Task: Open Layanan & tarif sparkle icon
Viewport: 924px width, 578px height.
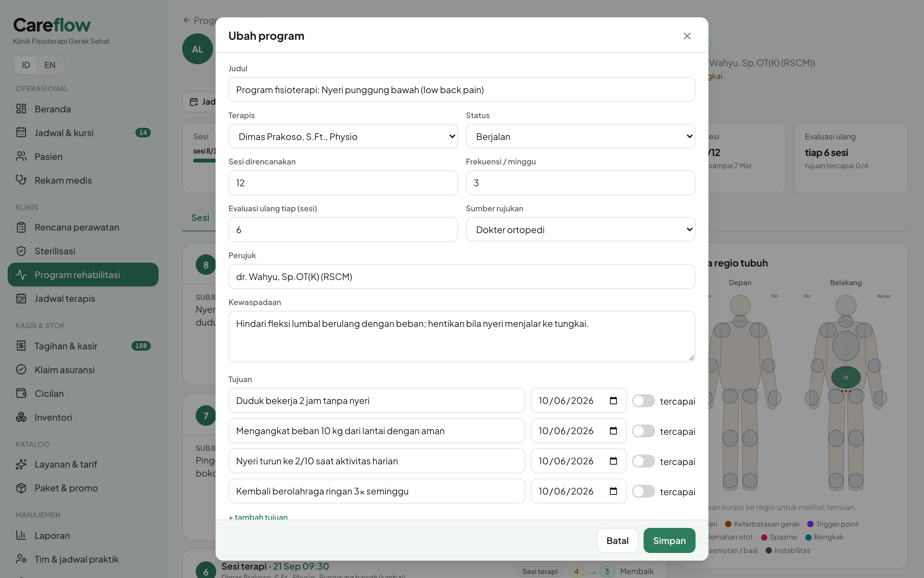Action: tap(21, 464)
